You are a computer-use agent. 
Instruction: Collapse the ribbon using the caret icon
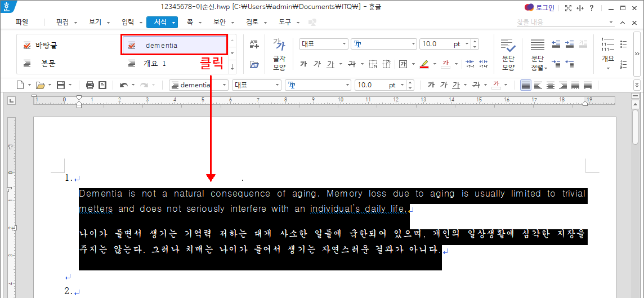623,22
